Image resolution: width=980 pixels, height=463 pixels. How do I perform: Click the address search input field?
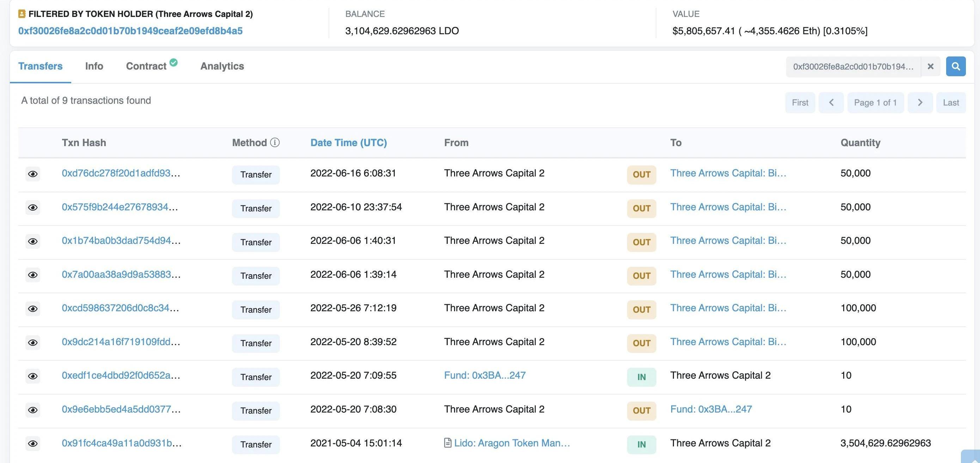pos(853,67)
